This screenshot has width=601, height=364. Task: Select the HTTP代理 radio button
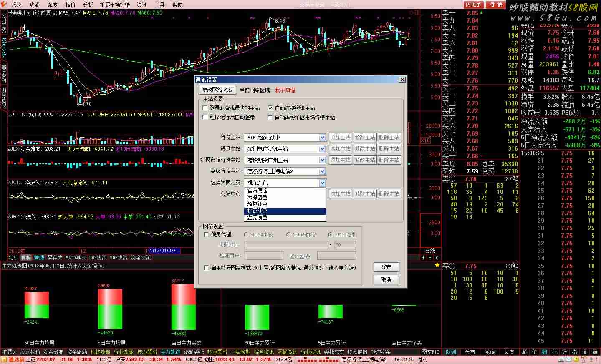click(x=331, y=235)
